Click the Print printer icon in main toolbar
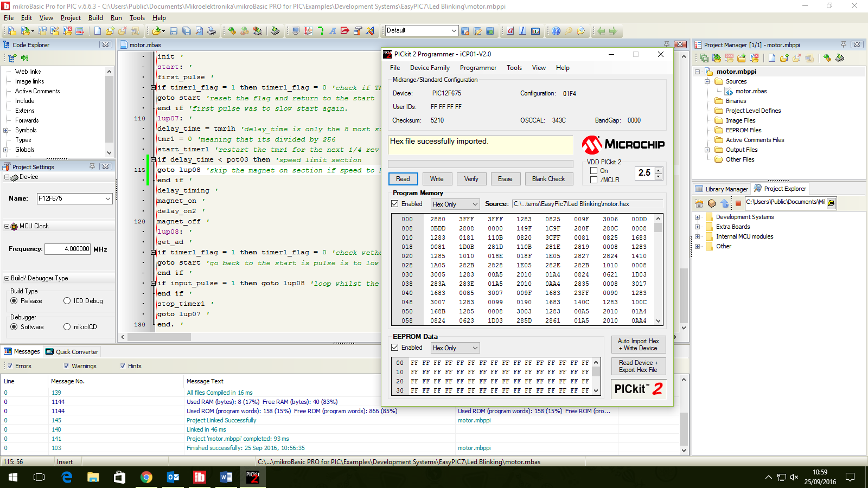This screenshot has width=868, height=488. click(212, 31)
